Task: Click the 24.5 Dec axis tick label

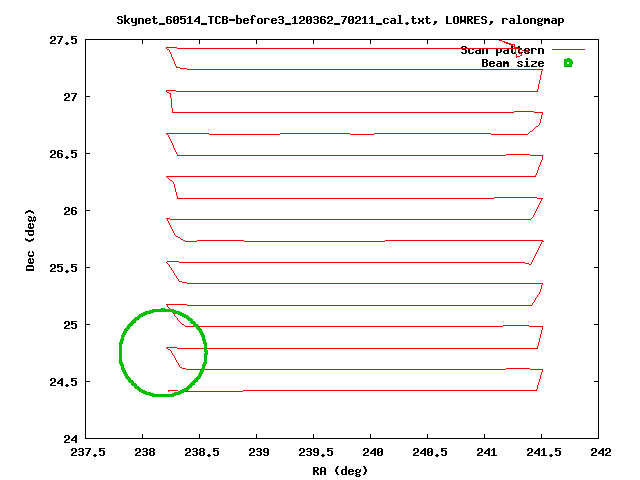Action: pos(63,382)
